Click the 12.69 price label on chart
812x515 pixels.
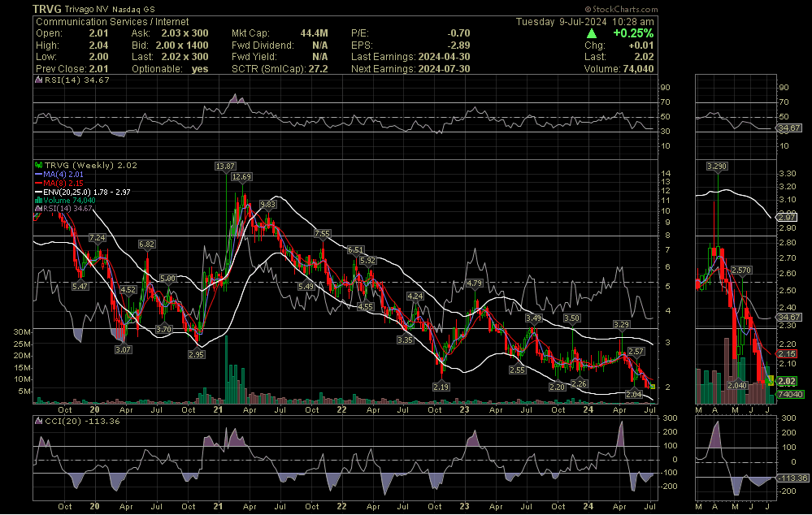[x=241, y=176]
